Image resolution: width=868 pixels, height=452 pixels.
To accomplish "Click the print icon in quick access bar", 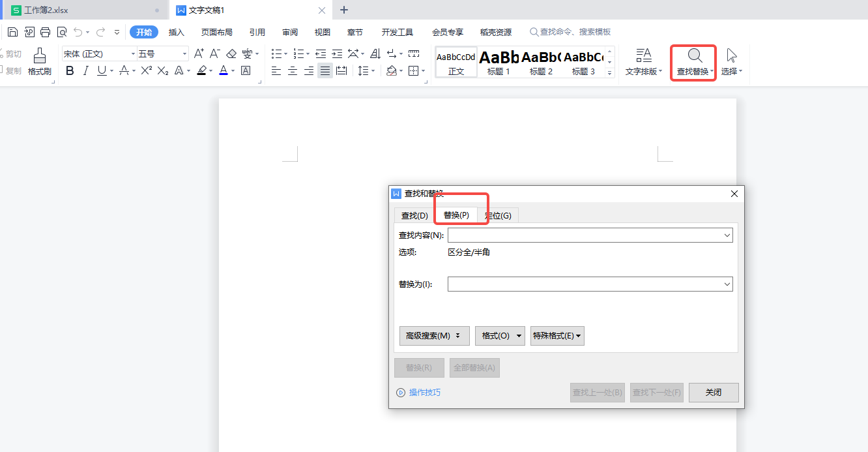I will tap(45, 32).
